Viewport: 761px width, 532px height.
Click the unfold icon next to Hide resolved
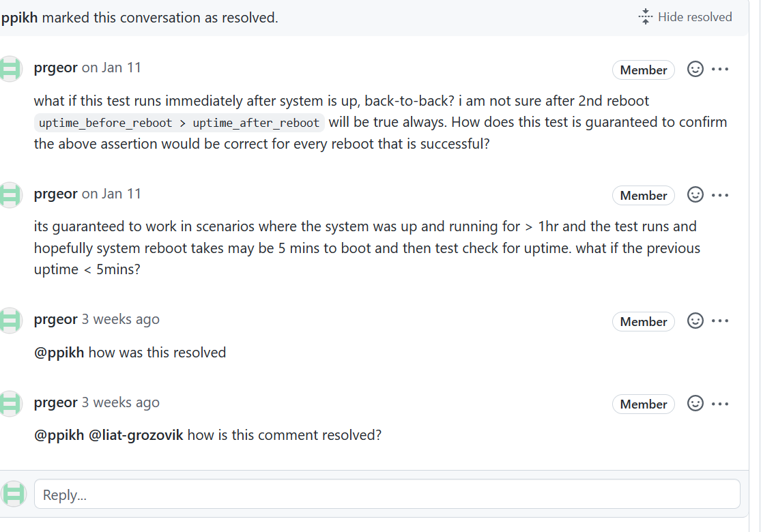click(644, 16)
